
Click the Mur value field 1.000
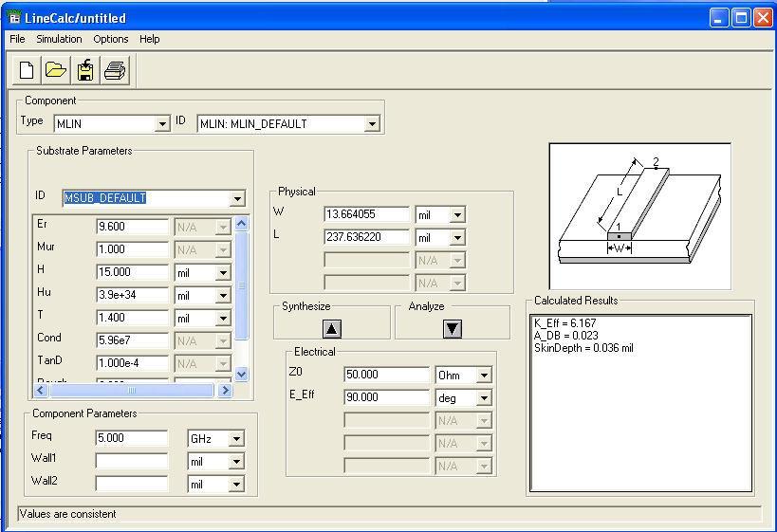coord(132,249)
